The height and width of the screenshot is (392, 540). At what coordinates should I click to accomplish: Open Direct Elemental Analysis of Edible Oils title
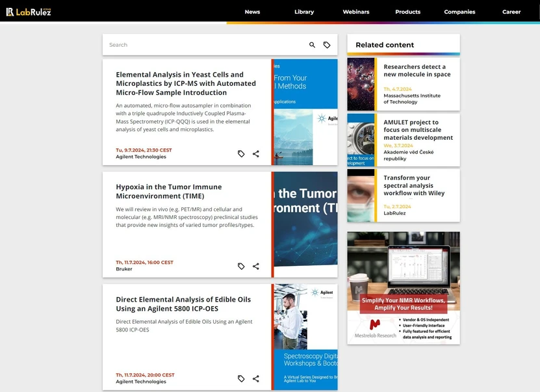183,304
